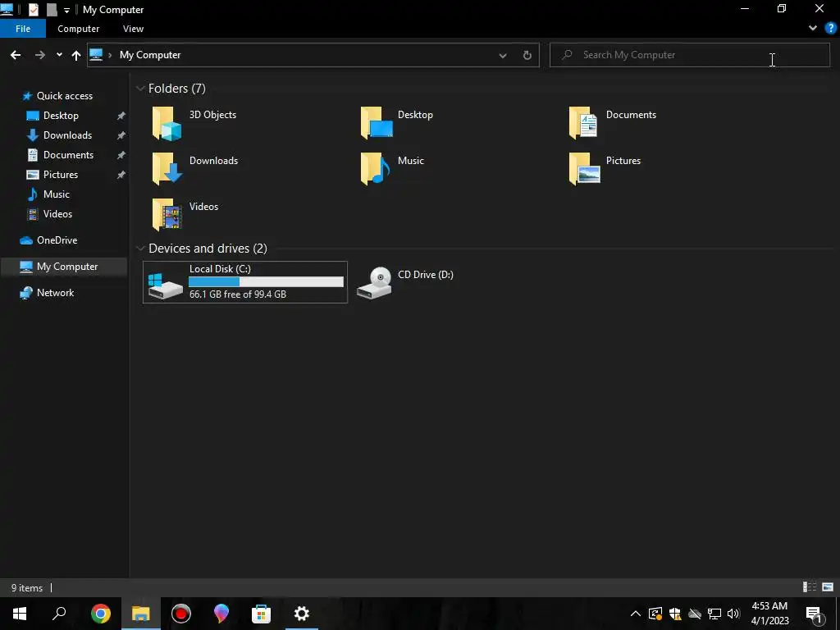Open notification center in taskbar
The height and width of the screenshot is (630, 840).
[x=814, y=614]
